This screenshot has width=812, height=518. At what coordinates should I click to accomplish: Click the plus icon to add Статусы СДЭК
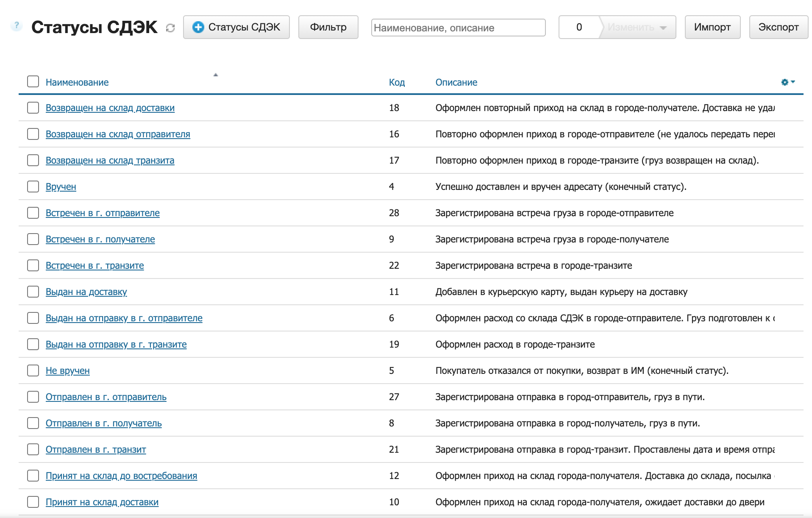click(198, 27)
